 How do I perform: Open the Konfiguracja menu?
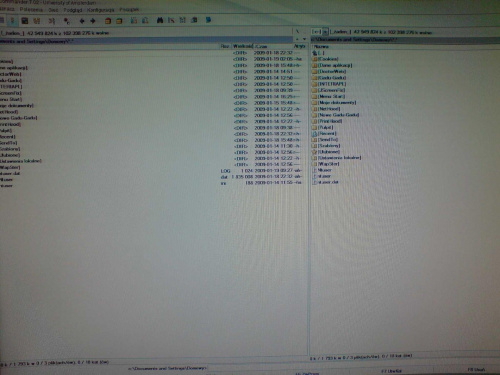coord(101,10)
